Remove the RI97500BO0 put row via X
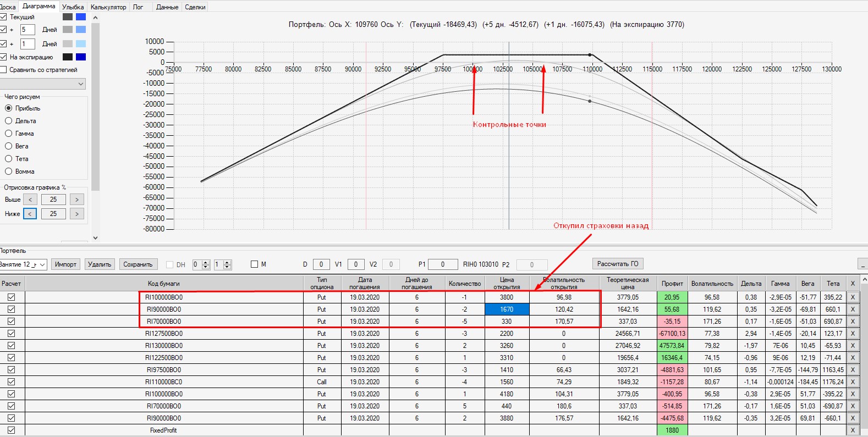The width and height of the screenshot is (868, 437). pos(853,370)
